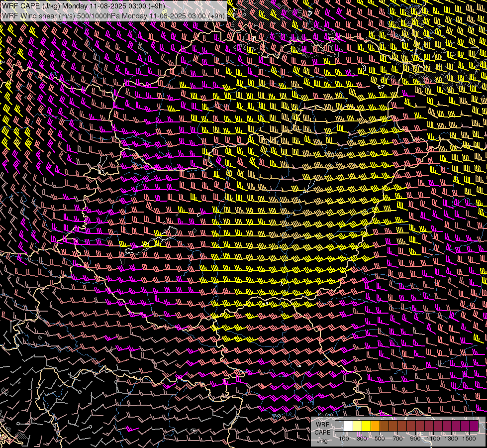Viewport: 487px width, 448px height.
Task: Click the orange CAPE legend swatch
Action: pyautogui.click(x=375, y=426)
